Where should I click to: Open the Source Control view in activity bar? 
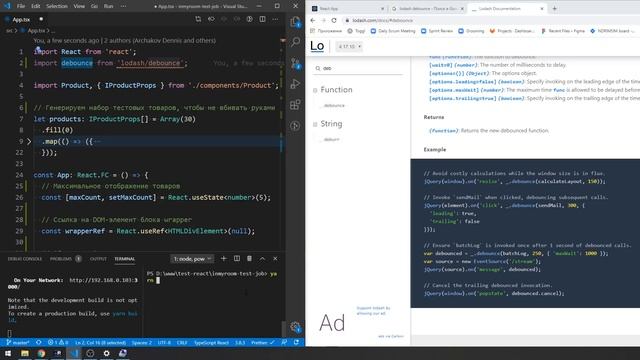point(295,63)
